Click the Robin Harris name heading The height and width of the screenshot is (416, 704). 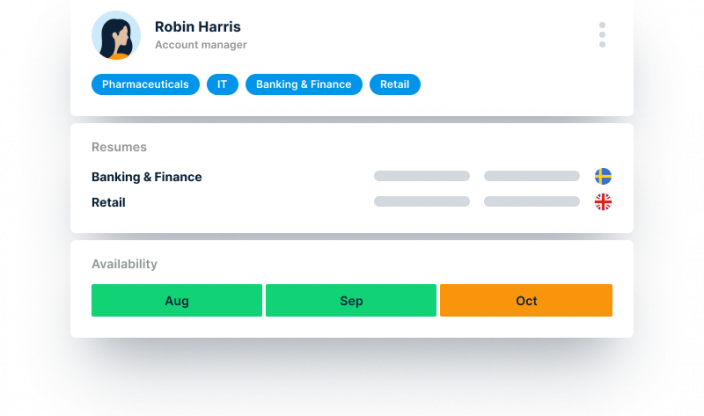click(x=198, y=27)
